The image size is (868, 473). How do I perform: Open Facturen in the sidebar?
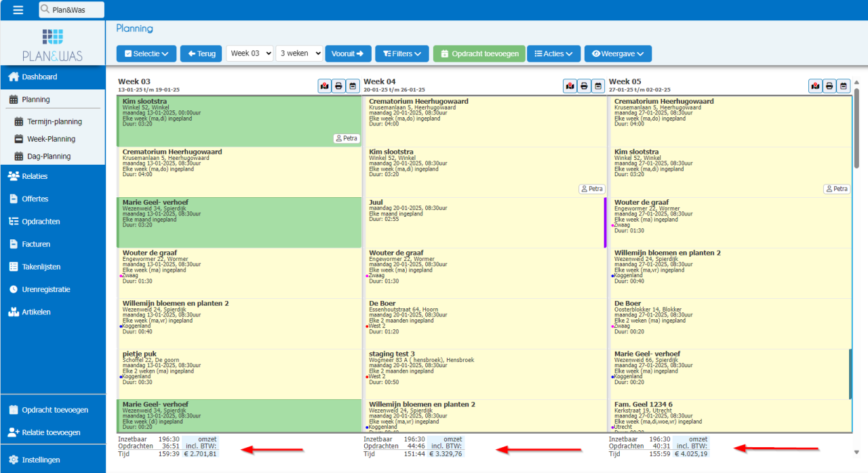(x=53, y=244)
